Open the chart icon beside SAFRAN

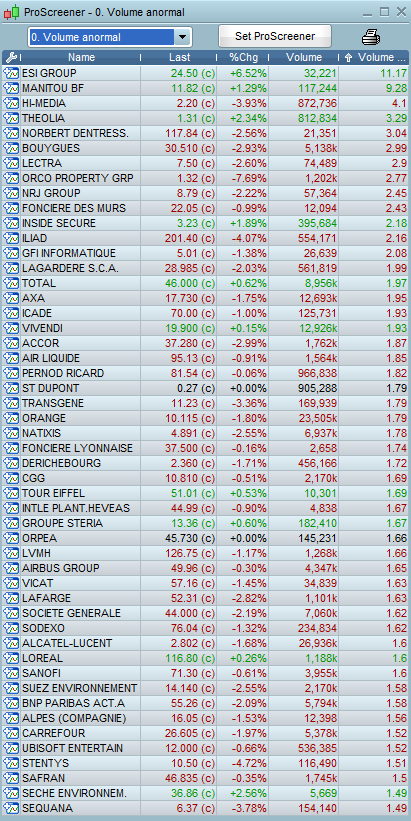tap(11, 779)
